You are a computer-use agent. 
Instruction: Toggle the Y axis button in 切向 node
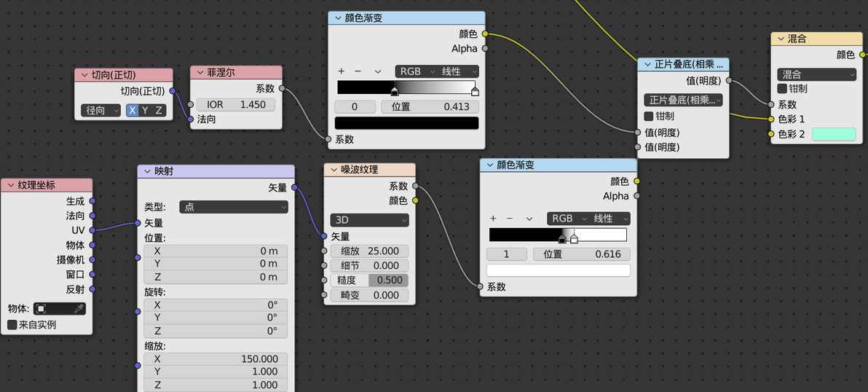(145, 110)
